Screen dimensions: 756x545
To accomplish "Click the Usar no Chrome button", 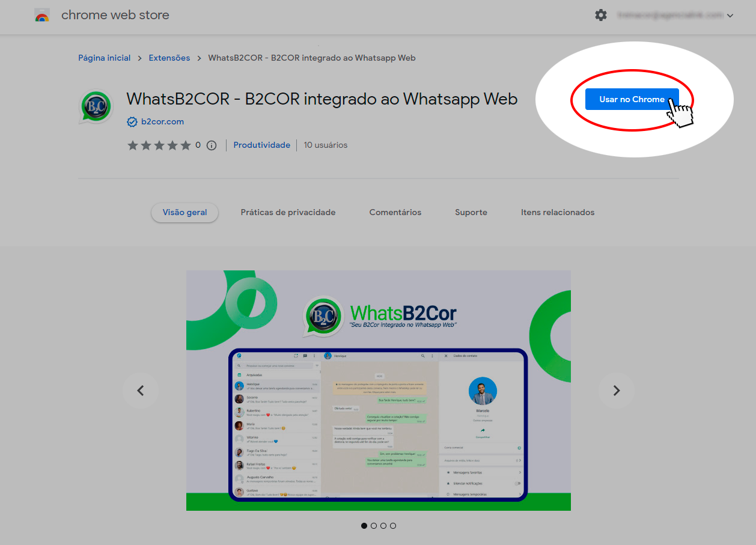I will [632, 99].
